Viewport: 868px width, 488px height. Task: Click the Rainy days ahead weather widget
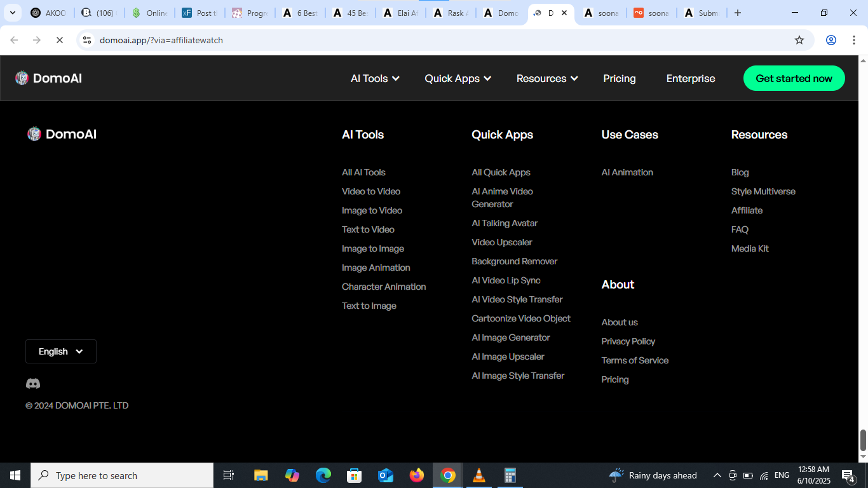coord(653,475)
